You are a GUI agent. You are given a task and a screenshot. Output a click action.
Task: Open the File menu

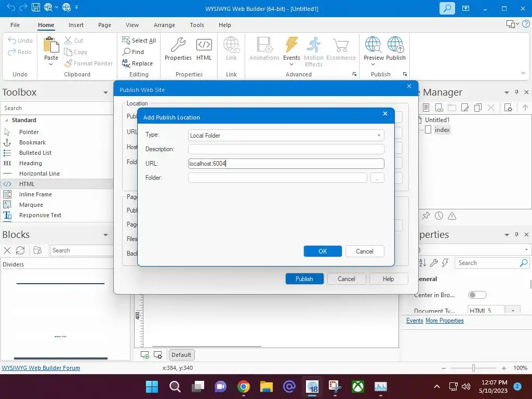(x=15, y=25)
